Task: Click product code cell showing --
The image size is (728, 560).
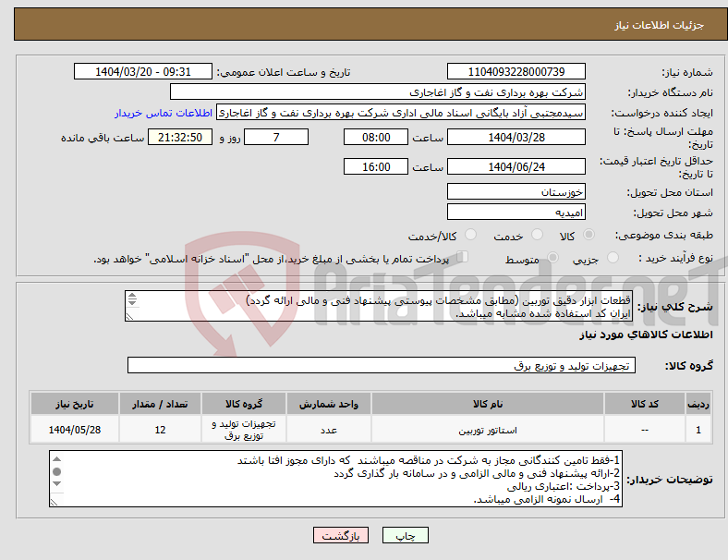Action: [645, 430]
